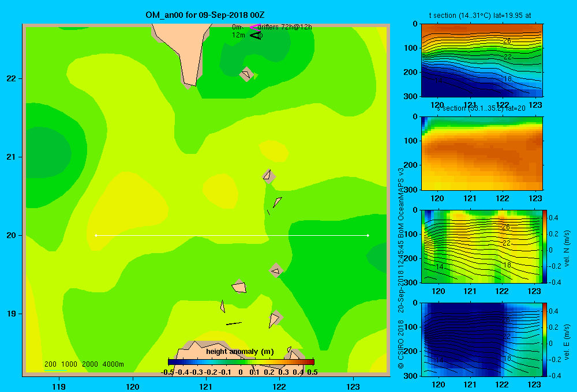Image resolution: width=577 pixels, height=392 pixels.
Task: Click the '0.4' tick on vel. N color scale
Action: [x=553, y=218]
